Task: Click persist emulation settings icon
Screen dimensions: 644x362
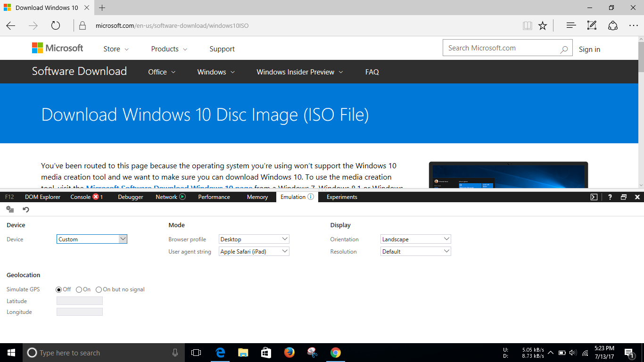Action: point(10,209)
